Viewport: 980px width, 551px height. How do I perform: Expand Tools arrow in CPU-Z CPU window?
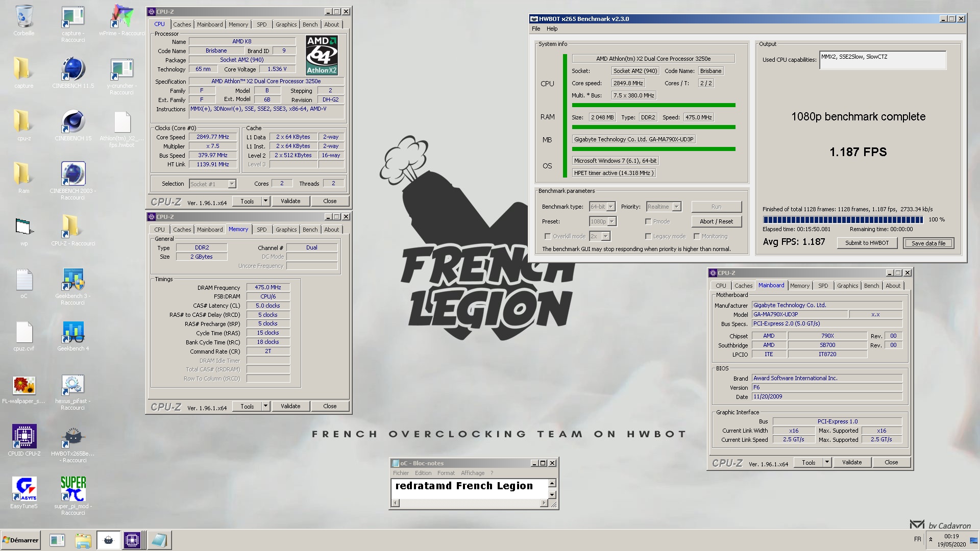point(265,201)
